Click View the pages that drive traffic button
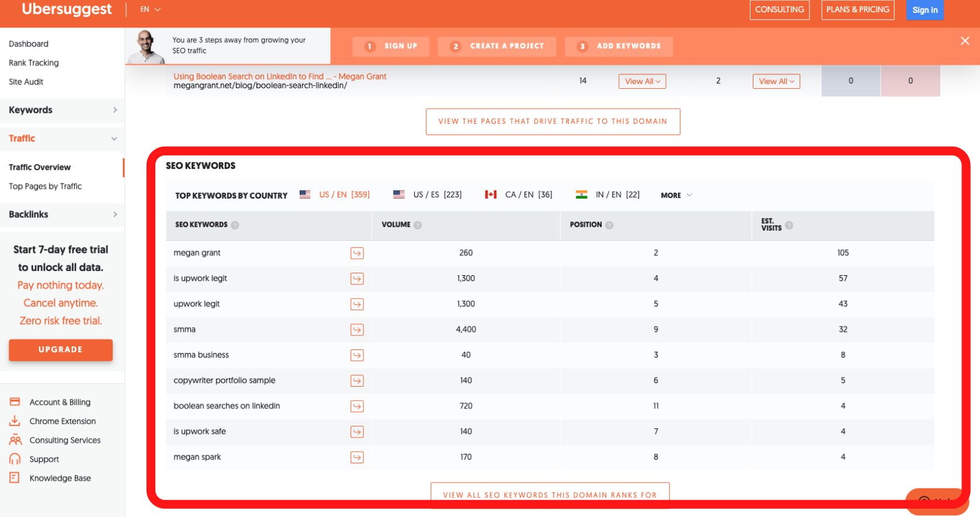This screenshot has width=980, height=517. pos(553,122)
